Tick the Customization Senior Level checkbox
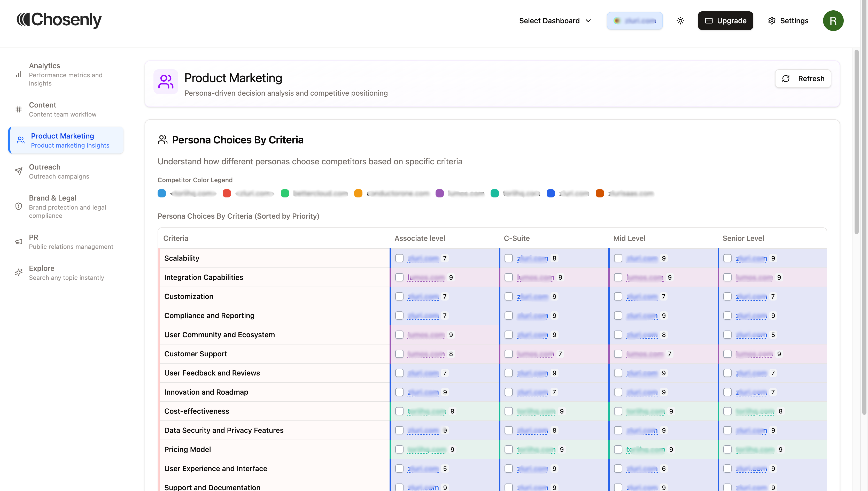 click(x=727, y=297)
